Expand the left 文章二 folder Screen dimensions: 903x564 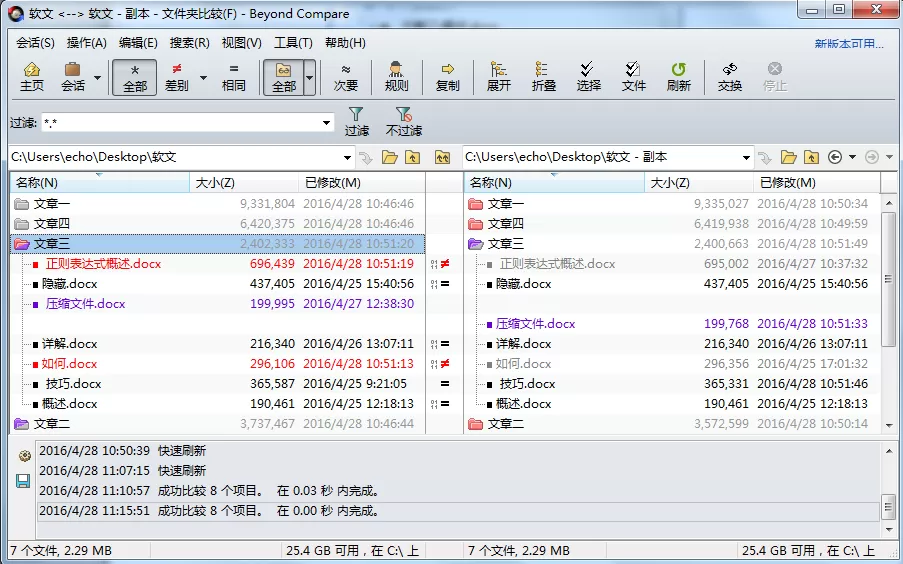pos(22,424)
